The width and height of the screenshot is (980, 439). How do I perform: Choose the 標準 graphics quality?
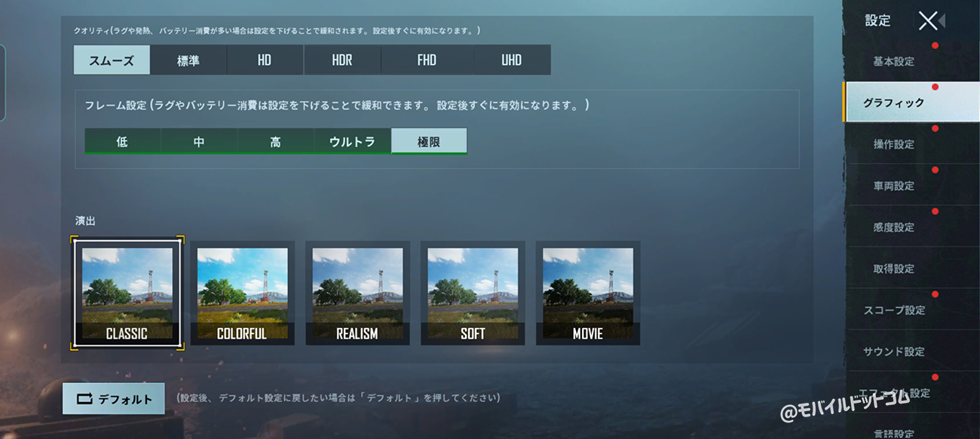188,60
